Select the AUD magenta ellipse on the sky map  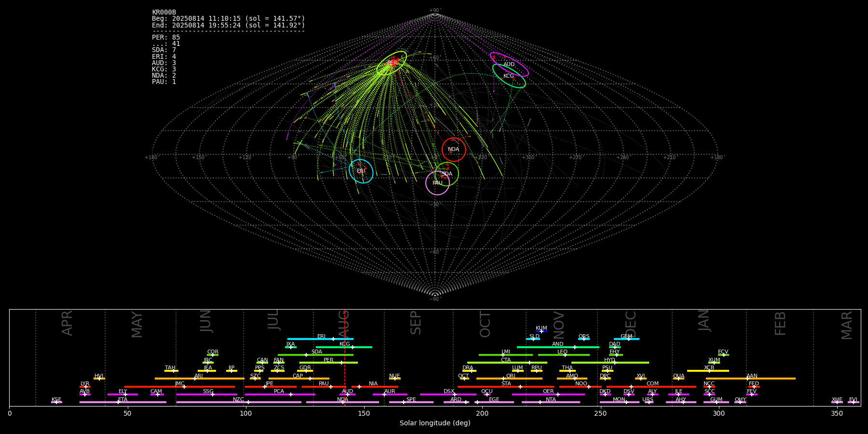point(509,65)
